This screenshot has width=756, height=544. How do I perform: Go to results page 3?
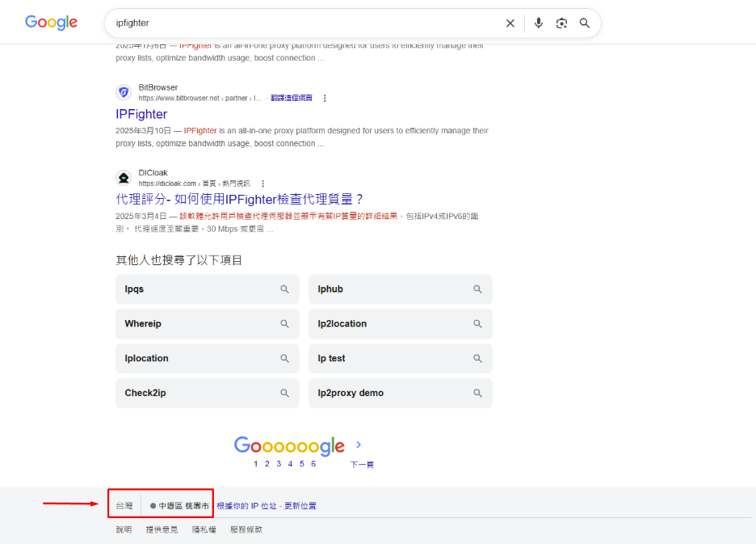tap(279, 464)
